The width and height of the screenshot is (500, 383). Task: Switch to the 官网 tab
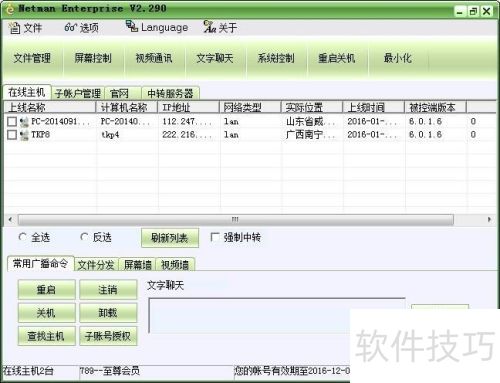(123, 93)
